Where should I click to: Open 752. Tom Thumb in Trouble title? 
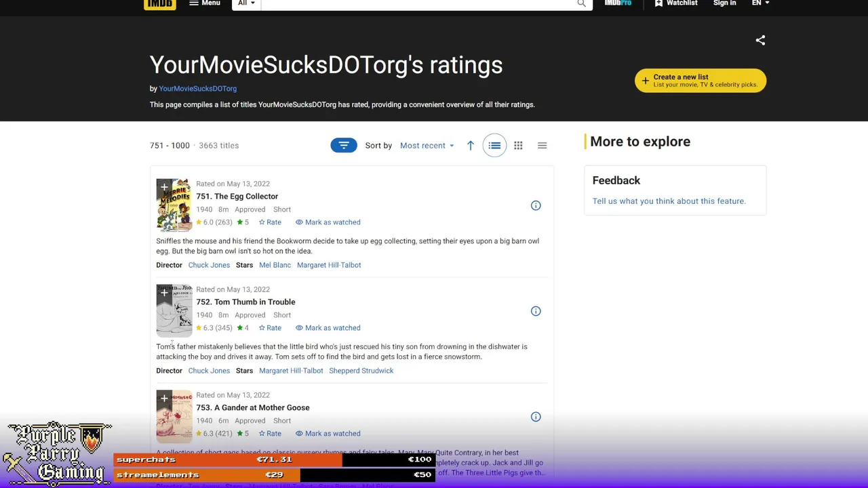point(245,302)
